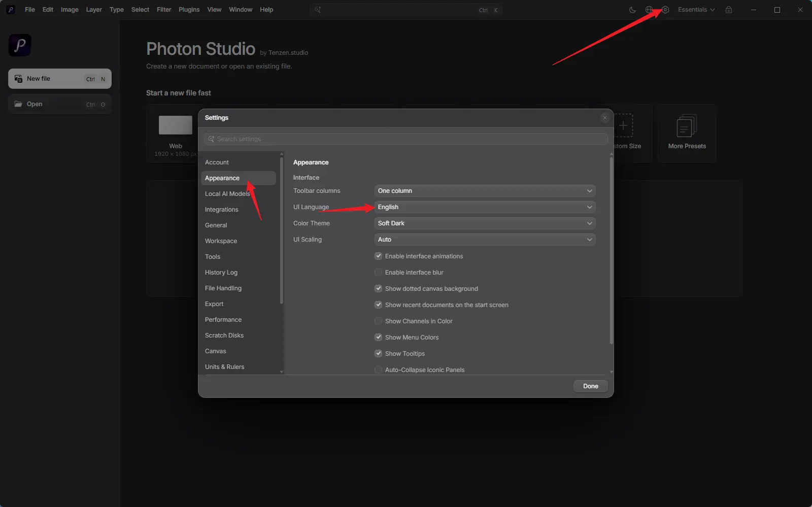Close the Settings dialog
812x507 pixels.
(604, 118)
